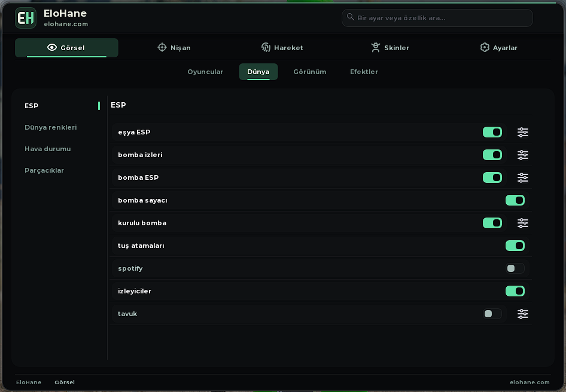Open the Hareket tab
The height and width of the screenshot is (392, 566).
pyautogui.click(x=282, y=48)
